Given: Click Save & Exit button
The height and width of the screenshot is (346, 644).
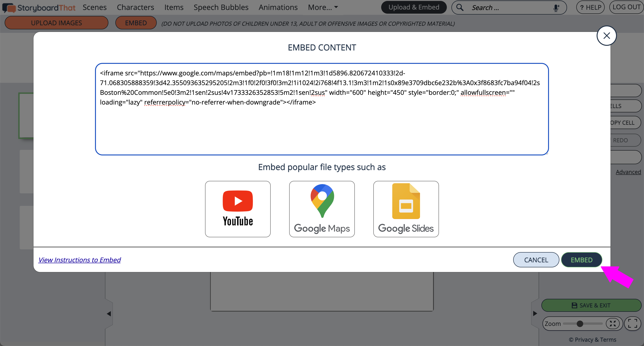Looking at the screenshot, I should 591,305.
